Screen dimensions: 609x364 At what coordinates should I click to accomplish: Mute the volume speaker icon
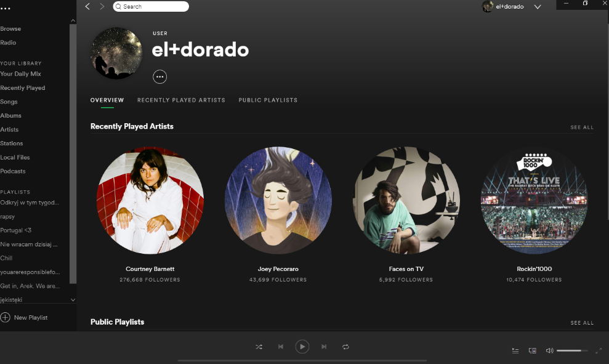tap(549, 350)
